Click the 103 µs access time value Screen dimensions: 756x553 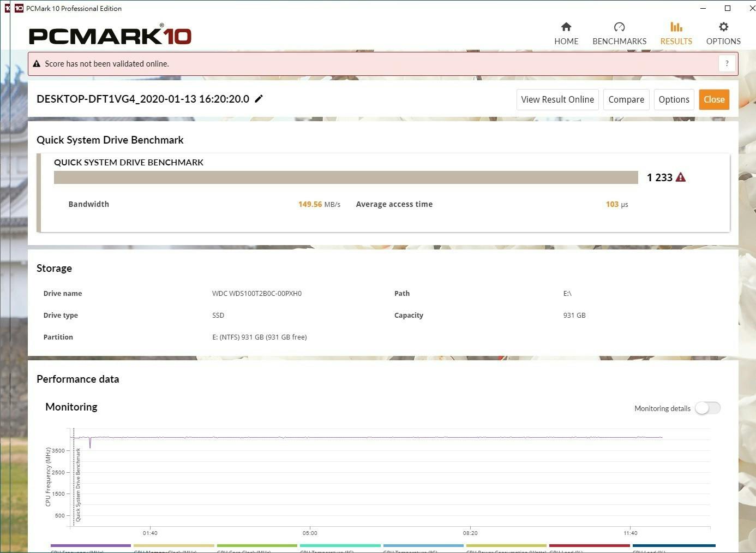(617, 204)
